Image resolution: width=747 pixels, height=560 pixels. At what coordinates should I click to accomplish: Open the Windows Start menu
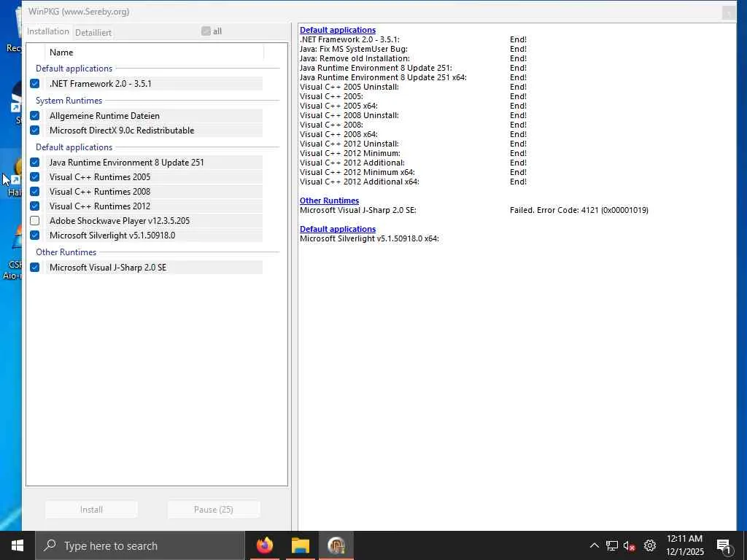[x=18, y=545]
